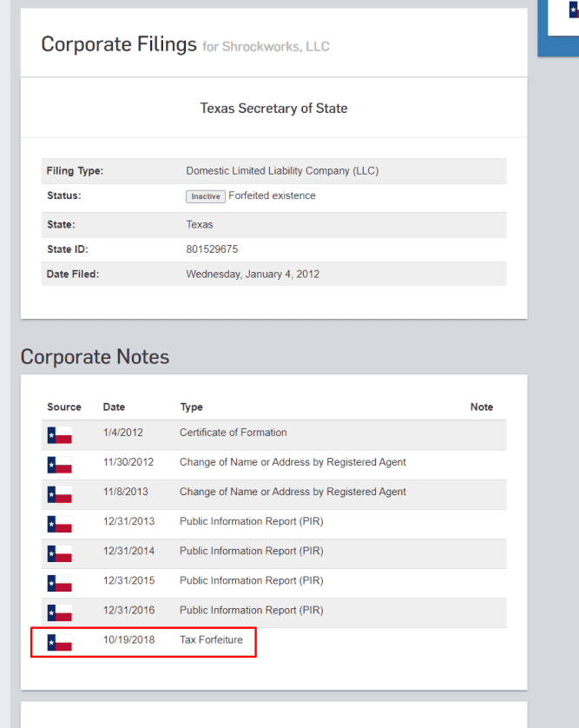Click the Certificate of Formation entry
The height and width of the screenshot is (728, 579).
234,433
